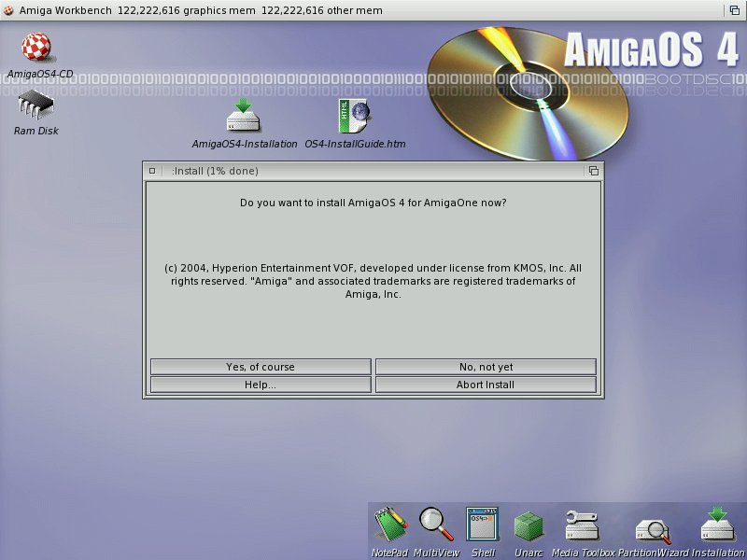
Task: Click the boing ball icon in the title bar
Action: [8, 10]
